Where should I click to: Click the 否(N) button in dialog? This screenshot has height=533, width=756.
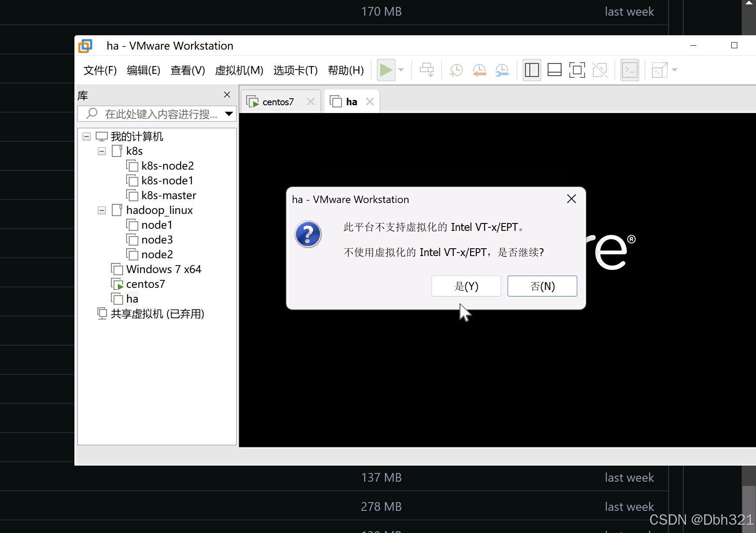tap(542, 286)
